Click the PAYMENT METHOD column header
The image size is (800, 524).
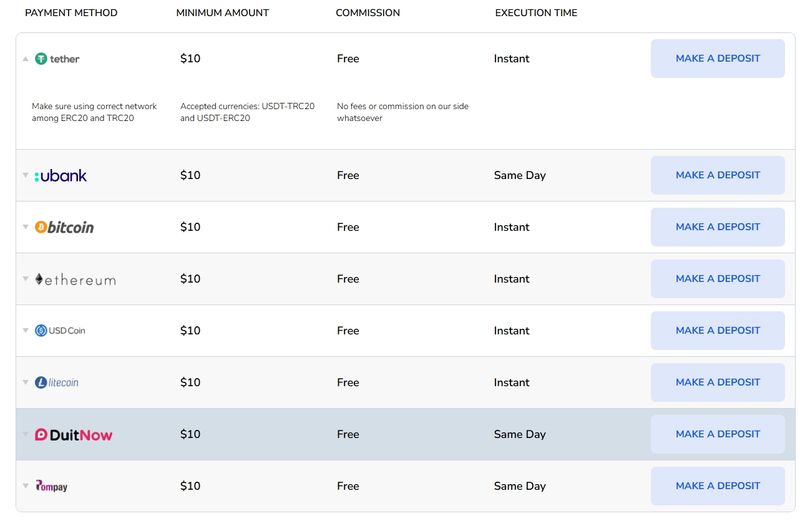(71, 13)
